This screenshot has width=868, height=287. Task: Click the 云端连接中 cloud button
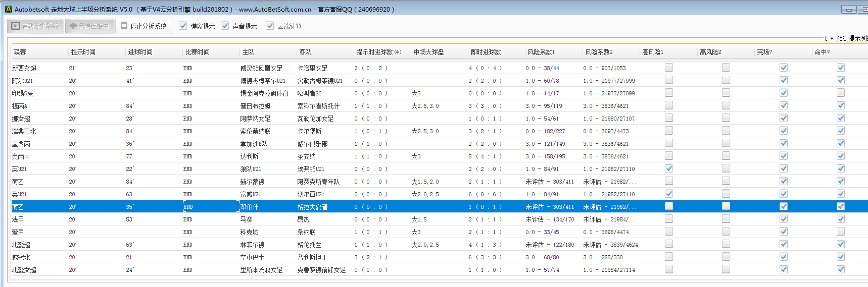(x=89, y=26)
